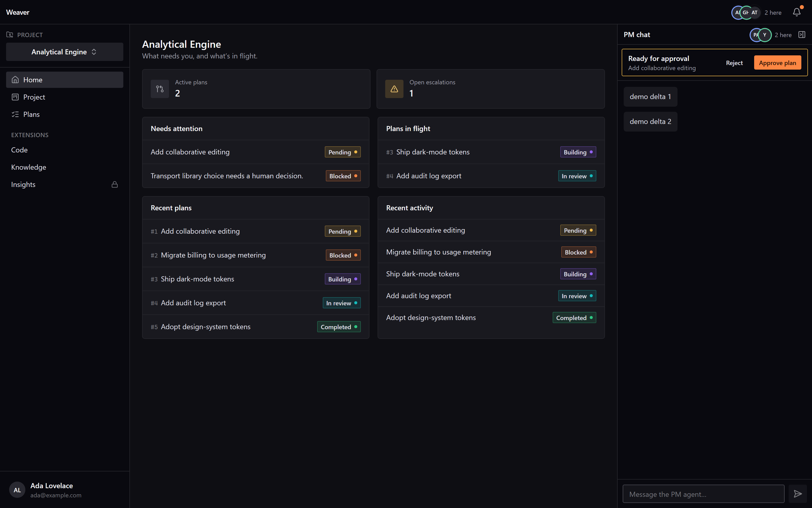Viewport: 812px width, 508px height.
Task: Open the Open escalations card
Action: [490, 89]
